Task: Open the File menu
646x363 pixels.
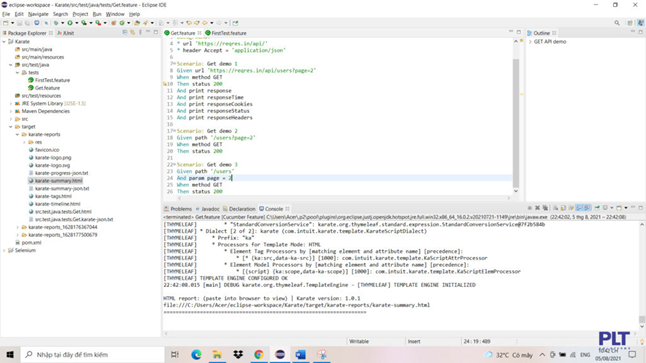Action: point(6,14)
